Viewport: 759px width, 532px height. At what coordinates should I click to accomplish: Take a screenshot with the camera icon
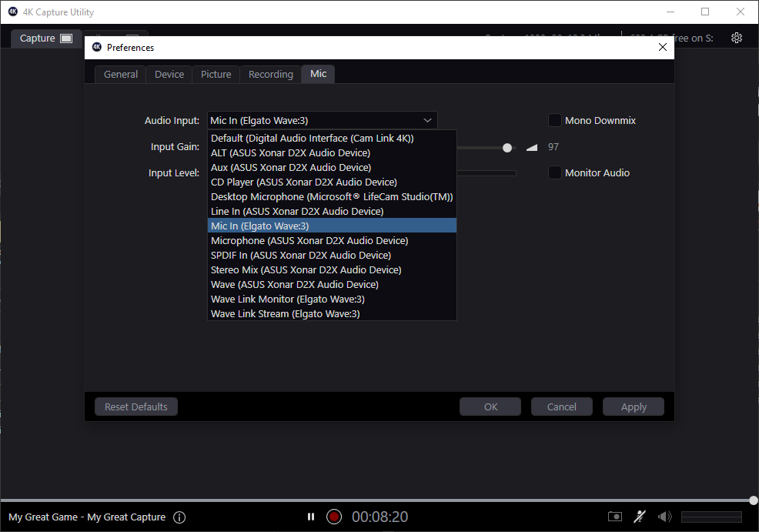click(x=615, y=517)
